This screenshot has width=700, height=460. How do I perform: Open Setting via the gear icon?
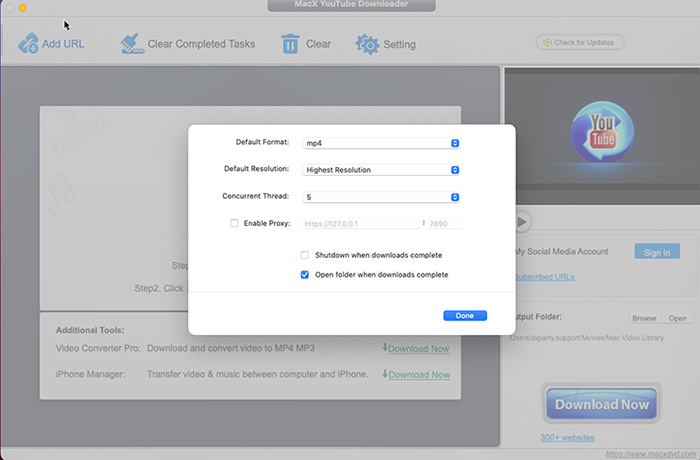point(367,44)
